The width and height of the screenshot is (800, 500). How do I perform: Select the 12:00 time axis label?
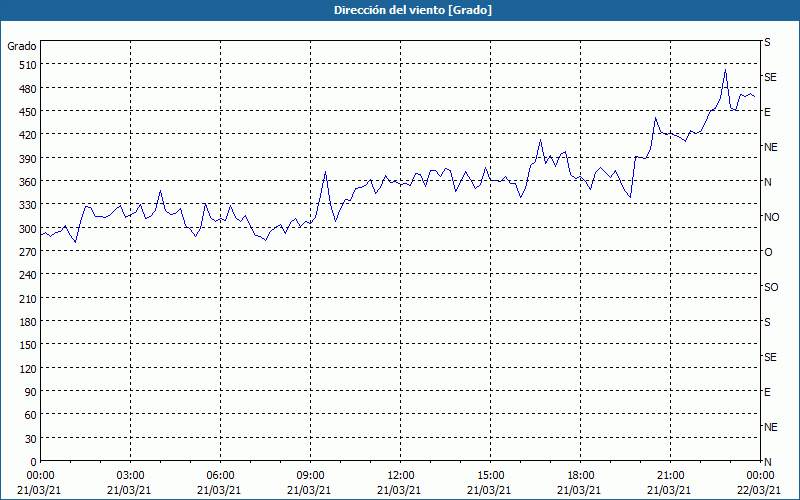tap(401, 476)
